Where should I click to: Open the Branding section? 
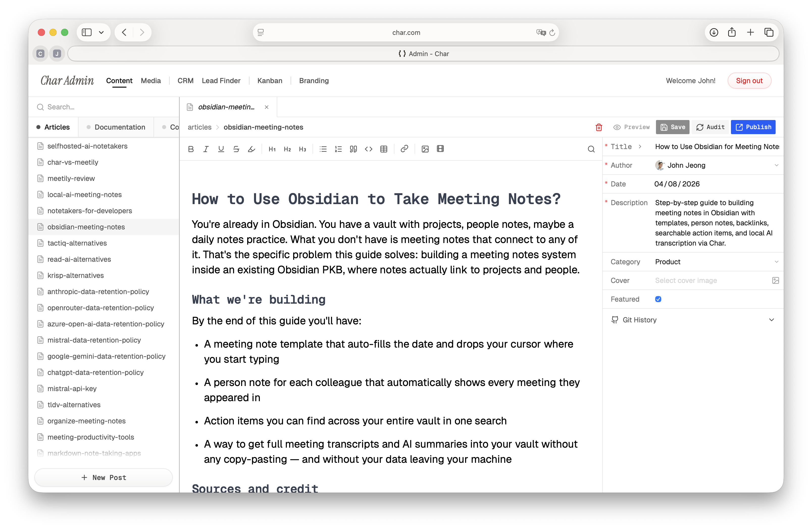point(314,81)
